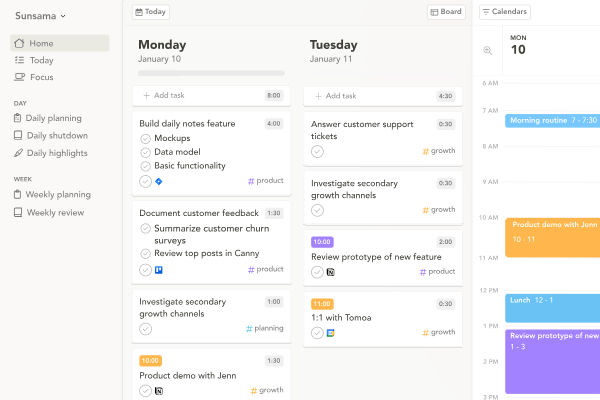Check off the Mockups subtask

coord(146,138)
